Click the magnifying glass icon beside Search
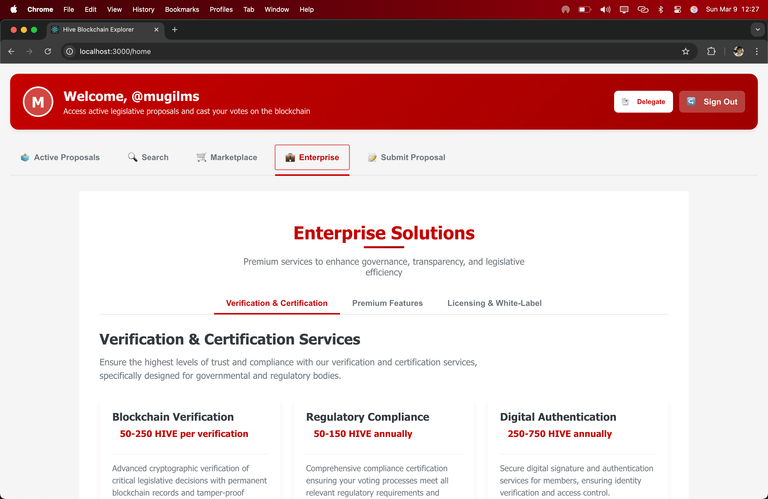The height and width of the screenshot is (499, 768). [132, 157]
